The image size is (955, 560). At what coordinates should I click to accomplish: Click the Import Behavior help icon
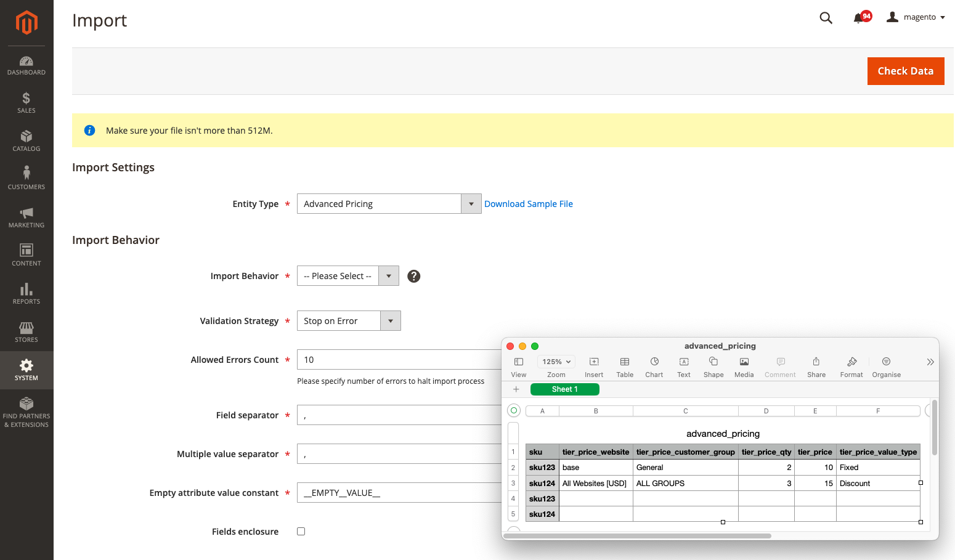tap(414, 276)
